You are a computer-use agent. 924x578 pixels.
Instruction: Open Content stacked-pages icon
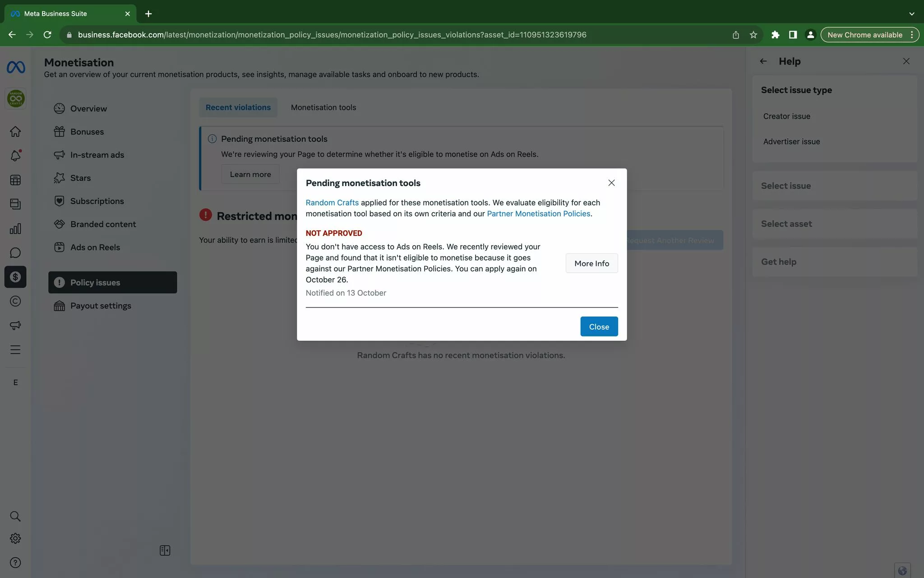pyautogui.click(x=15, y=204)
